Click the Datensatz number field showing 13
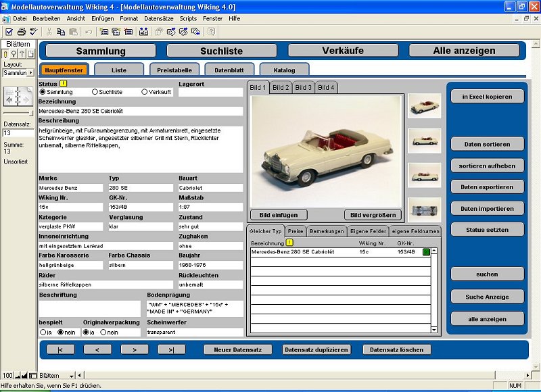541x392 pixels. click(18, 132)
